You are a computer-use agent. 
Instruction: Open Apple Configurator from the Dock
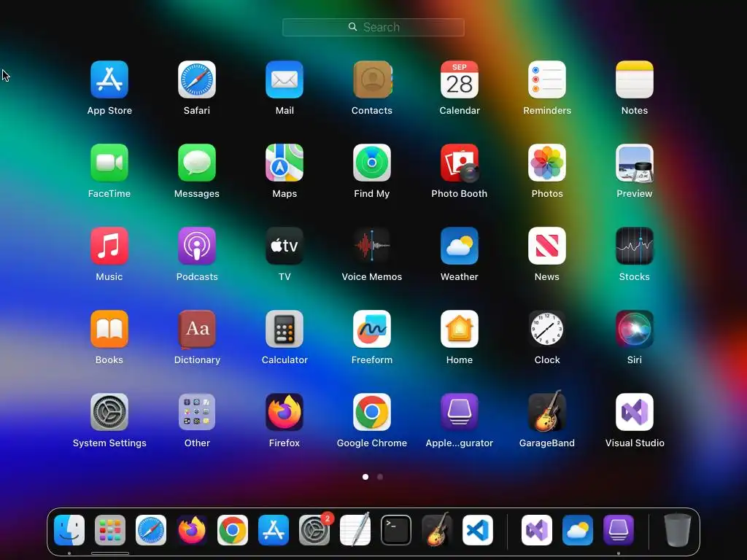619,530
